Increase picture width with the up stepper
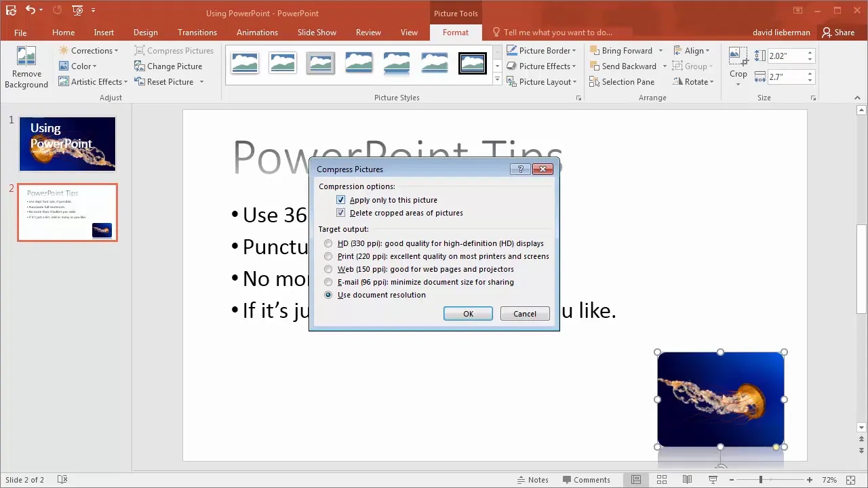 click(x=810, y=74)
